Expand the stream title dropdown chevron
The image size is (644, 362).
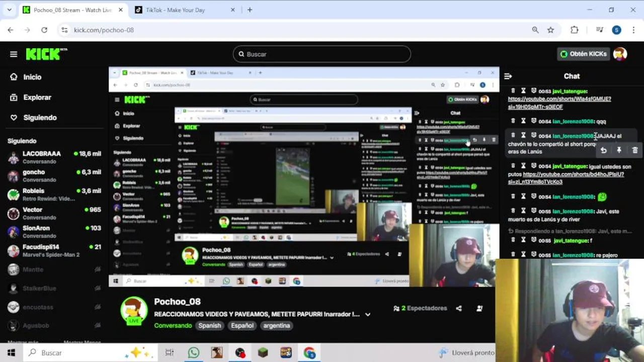[368, 314]
